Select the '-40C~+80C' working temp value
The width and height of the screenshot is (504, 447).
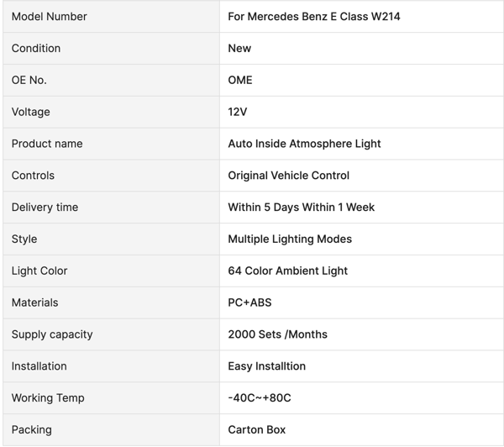pyautogui.click(x=260, y=397)
